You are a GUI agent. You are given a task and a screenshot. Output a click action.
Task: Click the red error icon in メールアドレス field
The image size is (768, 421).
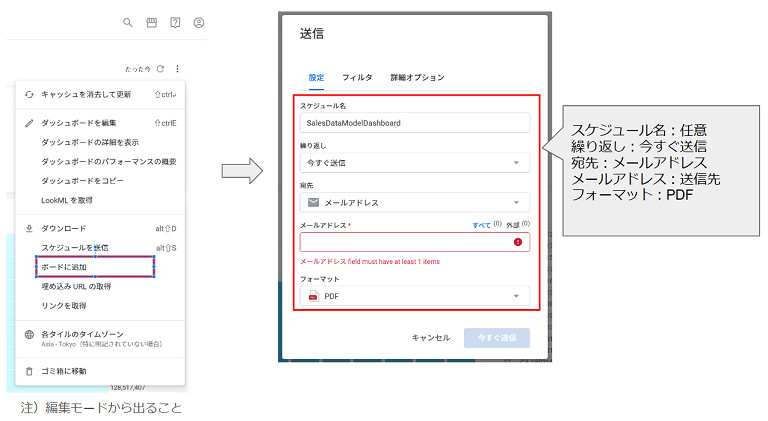pos(518,242)
